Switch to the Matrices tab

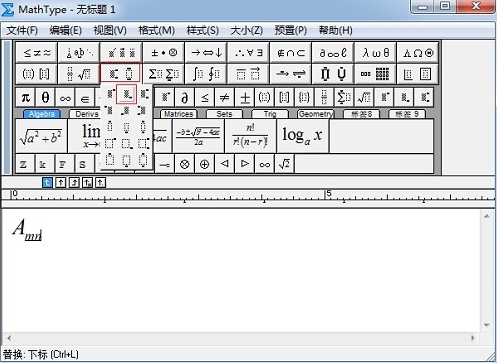point(179,114)
